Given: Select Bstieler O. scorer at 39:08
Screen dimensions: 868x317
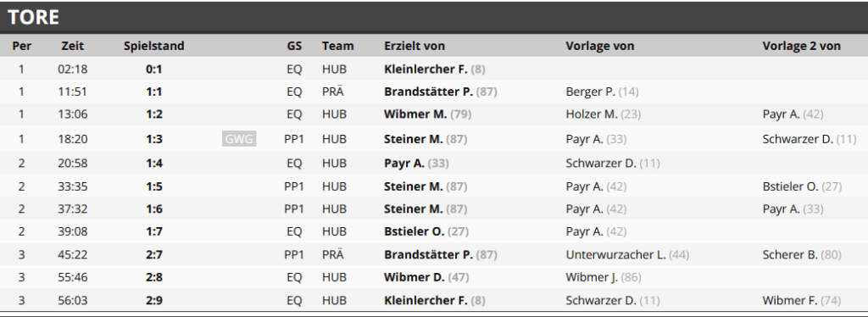Looking at the screenshot, I should point(414,231).
